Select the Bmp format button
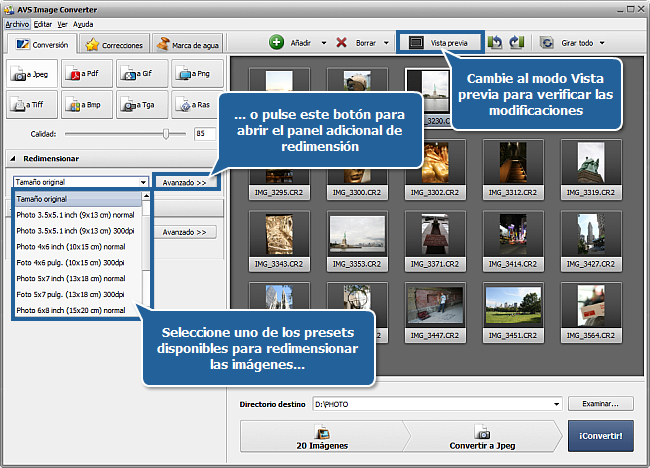The image size is (650, 468). click(87, 103)
